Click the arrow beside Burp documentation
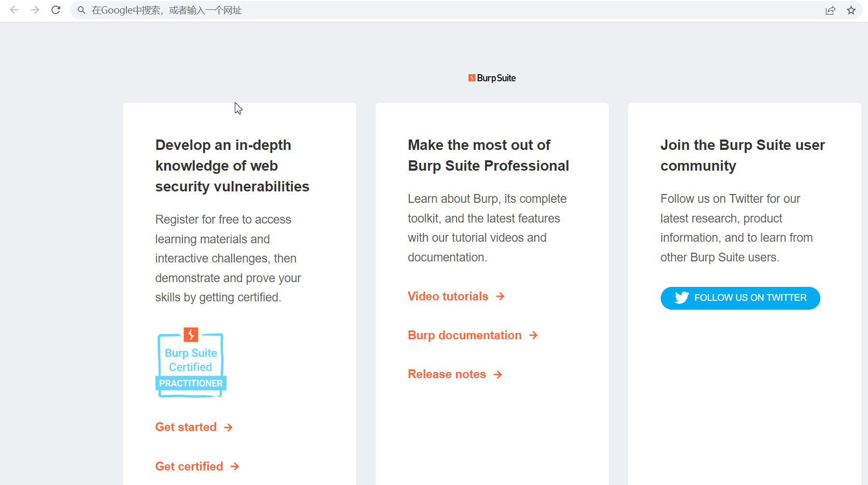The height and width of the screenshot is (485, 868). pos(533,336)
